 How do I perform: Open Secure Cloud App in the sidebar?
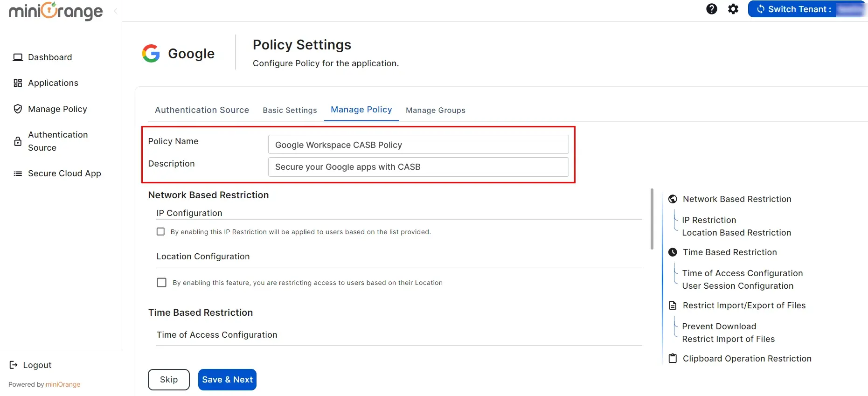64,174
